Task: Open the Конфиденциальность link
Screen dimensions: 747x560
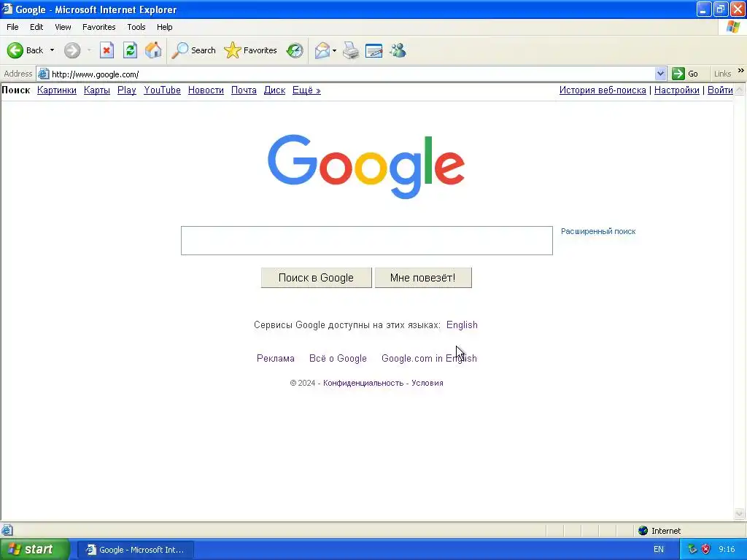Action: point(363,383)
